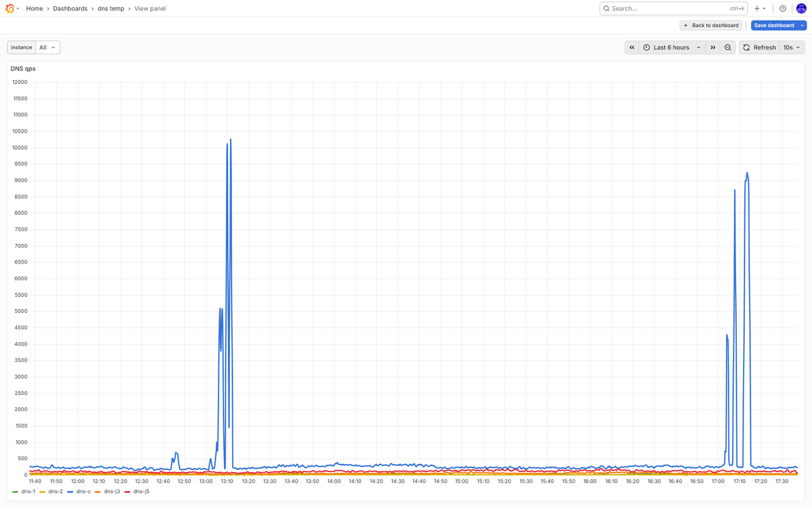Click the instance variable label
The image size is (812, 508).
pyautogui.click(x=22, y=47)
